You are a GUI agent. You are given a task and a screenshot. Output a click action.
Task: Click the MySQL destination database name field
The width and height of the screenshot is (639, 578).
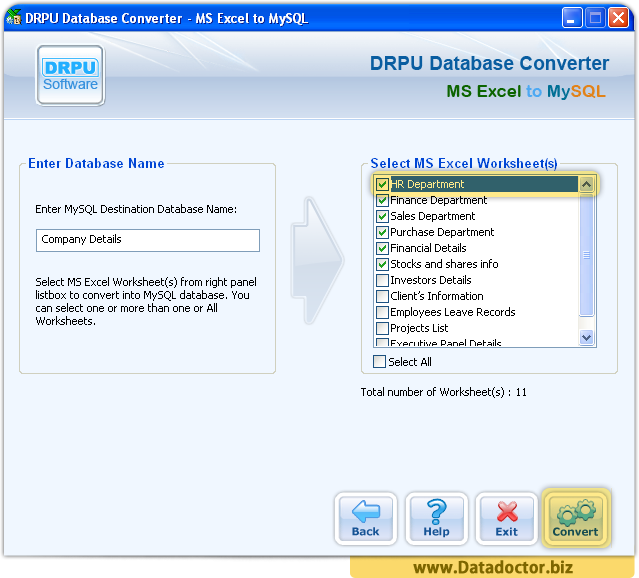click(148, 240)
